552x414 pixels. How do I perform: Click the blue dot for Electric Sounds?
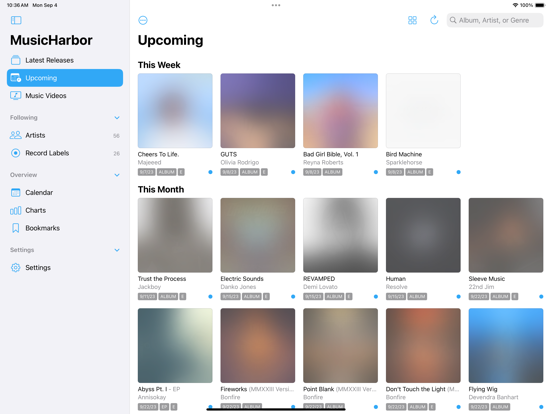click(x=293, y=296)
